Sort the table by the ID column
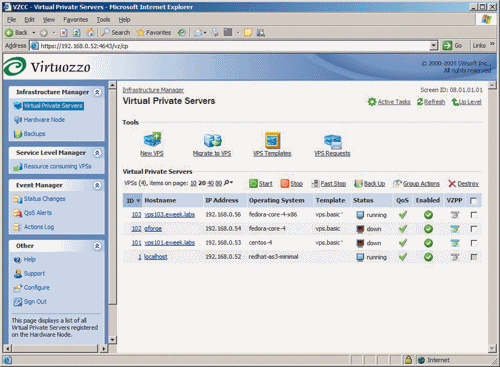Viewport: 500px width, 367px height. click(133, 201)
